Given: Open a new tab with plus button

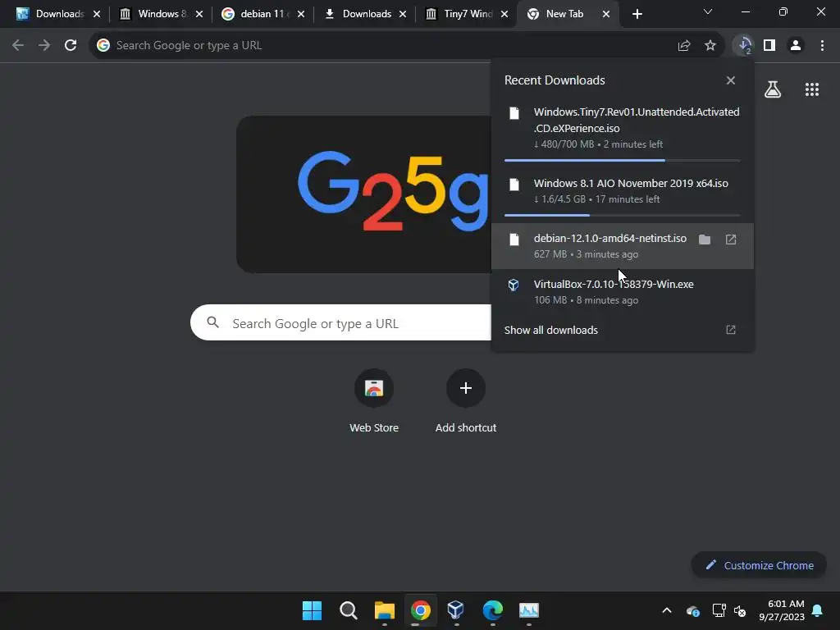Looking at the screenshot, I should (637, 14).
